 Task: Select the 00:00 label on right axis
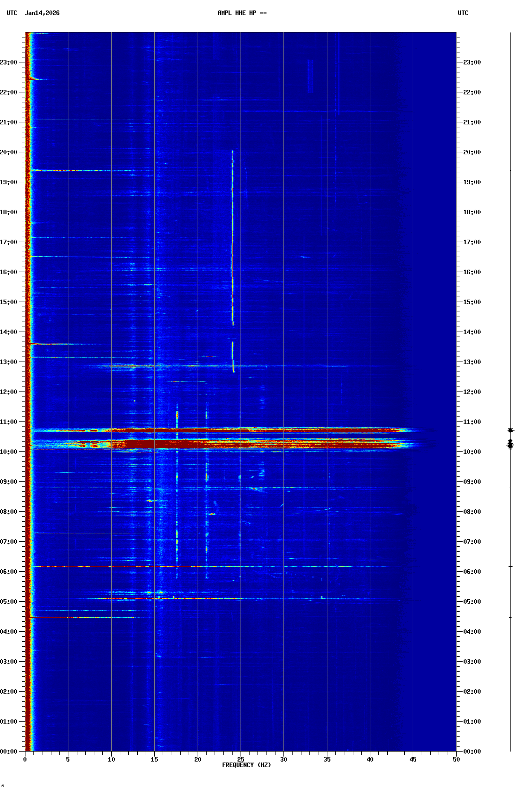pos(472,752)
